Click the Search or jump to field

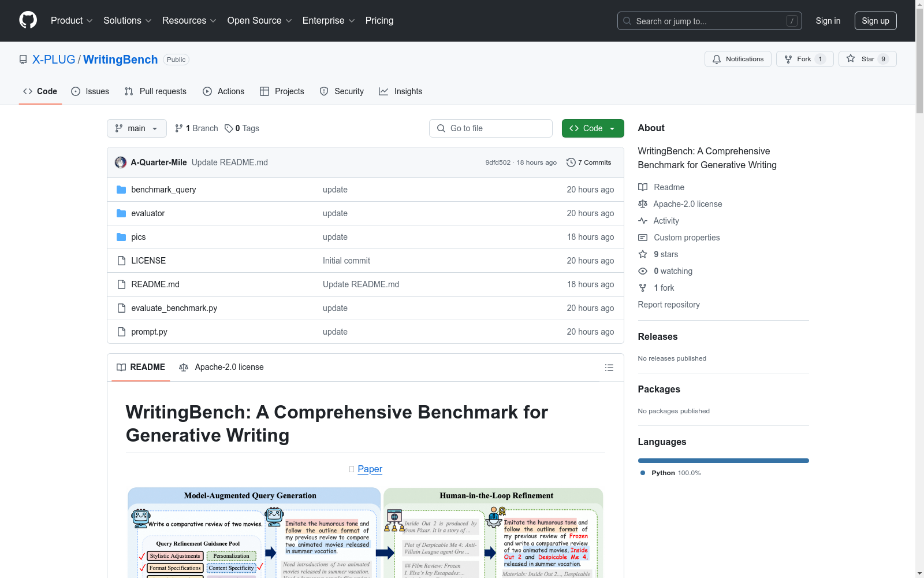click(x=710, y=21)
